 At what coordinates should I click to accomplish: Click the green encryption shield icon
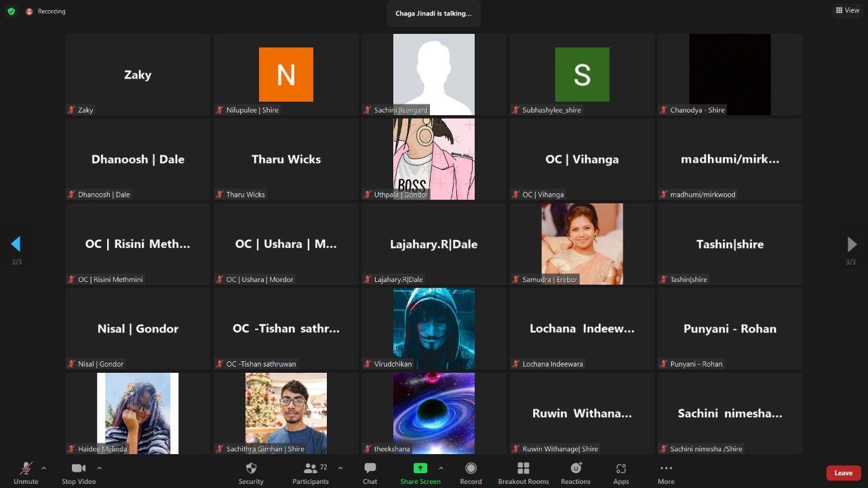pyautogui.click(x=11, y=12)
